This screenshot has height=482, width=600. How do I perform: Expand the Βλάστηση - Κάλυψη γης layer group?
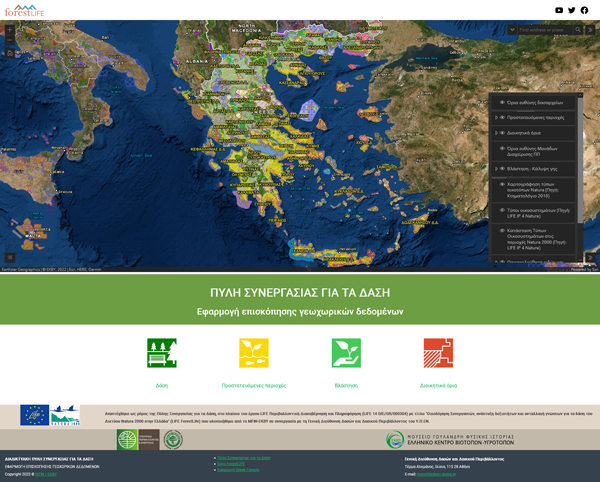click(496, 169)
